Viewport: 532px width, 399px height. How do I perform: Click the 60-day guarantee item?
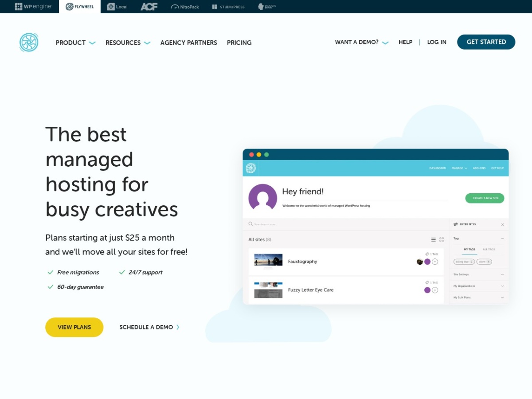click(75, 287)
